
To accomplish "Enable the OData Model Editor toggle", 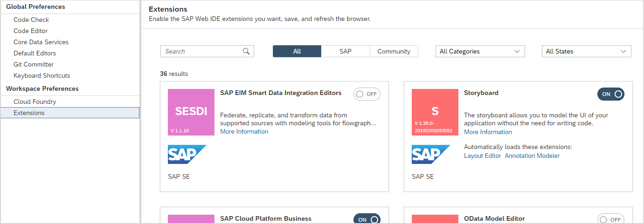I will (611, 219).
